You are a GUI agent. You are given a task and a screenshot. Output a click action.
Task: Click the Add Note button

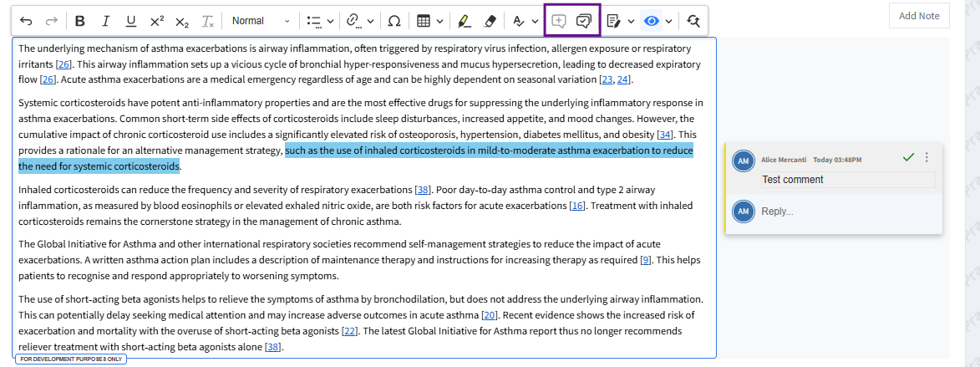point(919,16)
